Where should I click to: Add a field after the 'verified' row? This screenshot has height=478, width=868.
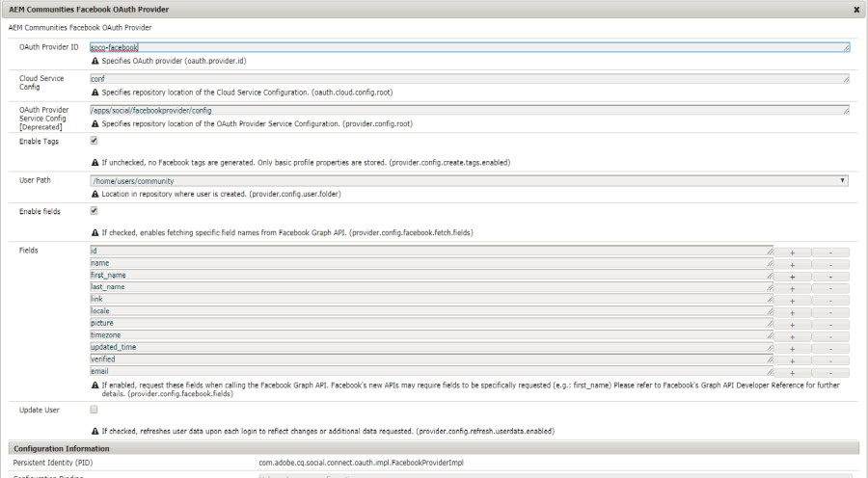[792, 361]
